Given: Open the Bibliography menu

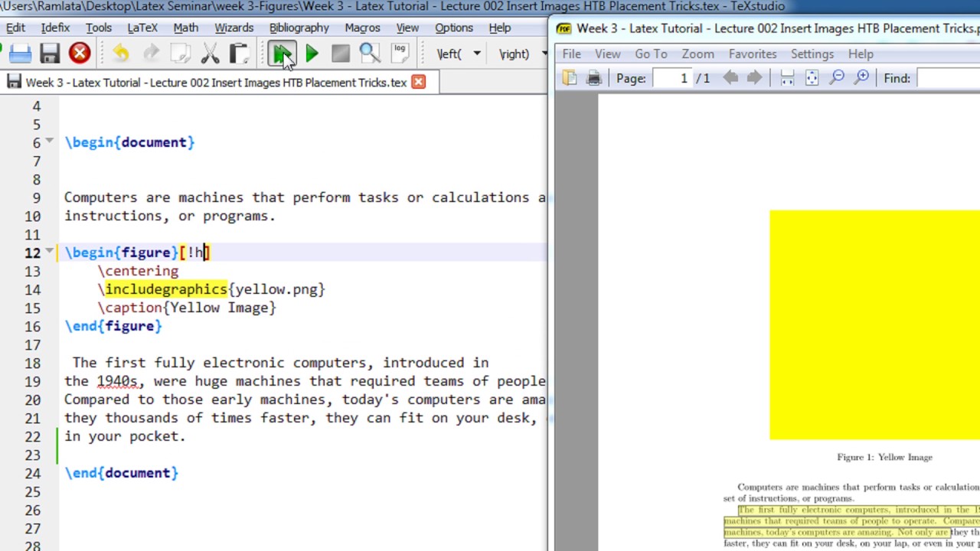Looking at the screenshot, I should tap(299, 28).
